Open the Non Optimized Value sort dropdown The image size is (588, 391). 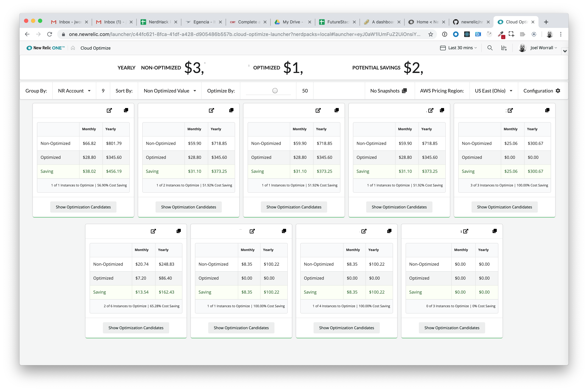[x=170, y=91]
